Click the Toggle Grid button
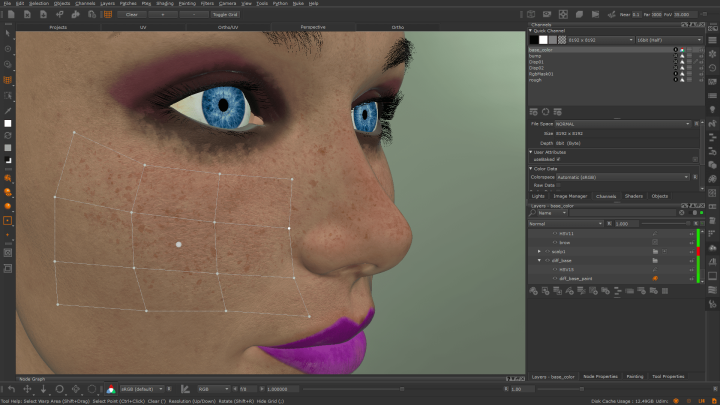720x405 pixels. tap(225, 15)
